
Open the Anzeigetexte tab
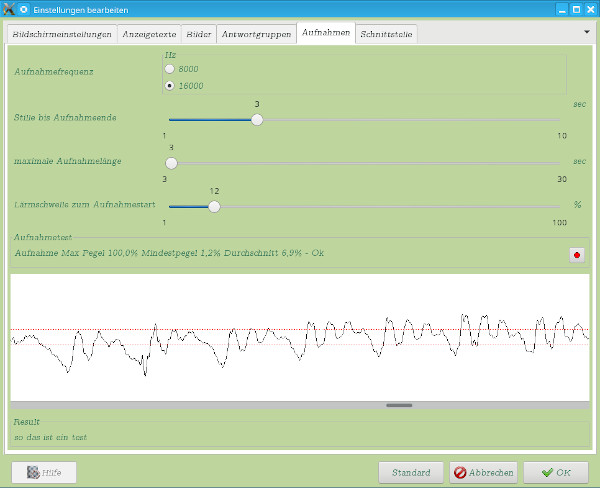click(x=148, y=34)
